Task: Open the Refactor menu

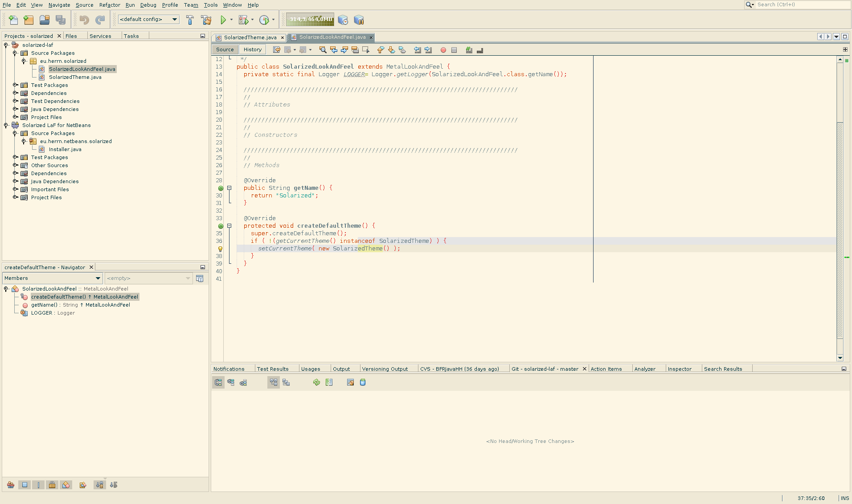Action: (110, 5)
